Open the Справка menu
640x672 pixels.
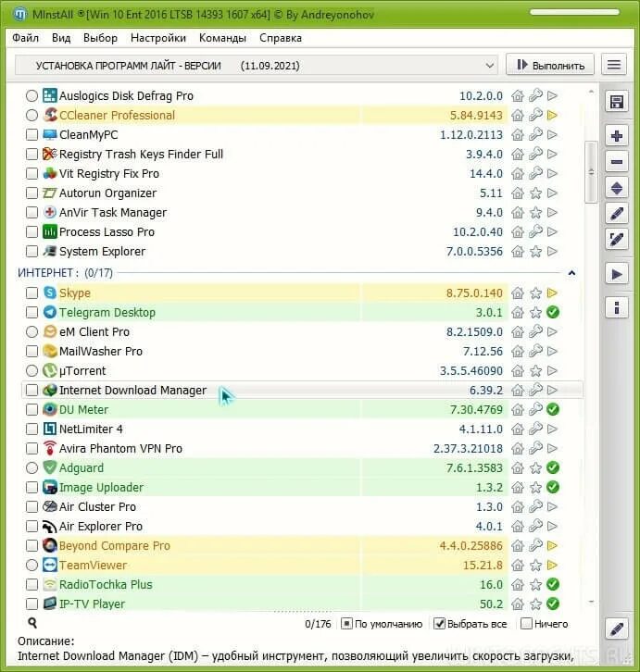tap(281, 38)
